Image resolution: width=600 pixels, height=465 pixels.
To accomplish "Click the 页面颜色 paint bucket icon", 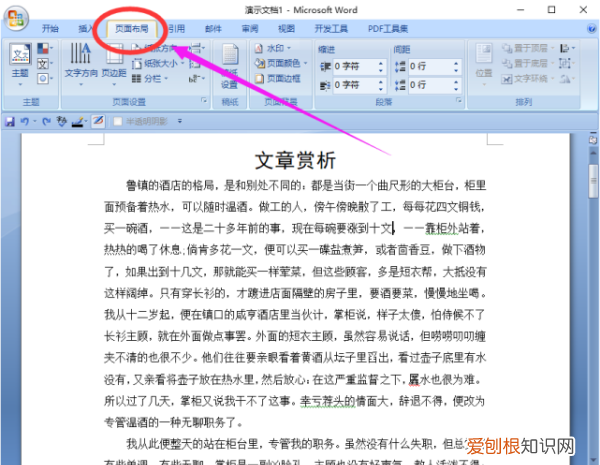I will [x=260, y=63].
